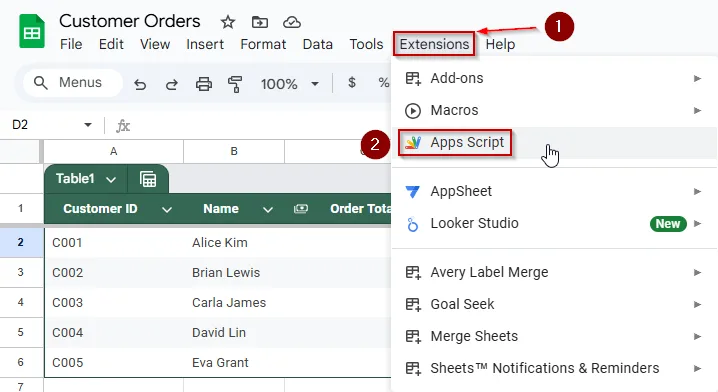Viewport: 718px width, 392px height.
Task: Select the Avery Label Merge entry
Action: (554, 272)
